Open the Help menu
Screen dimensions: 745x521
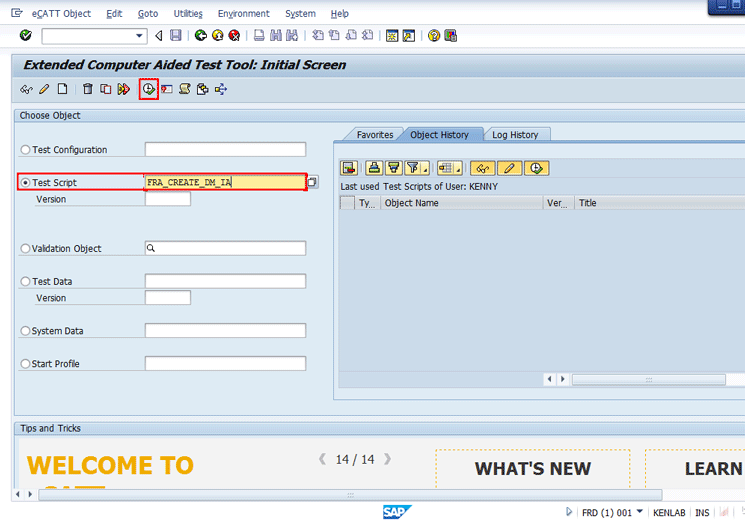339,14
